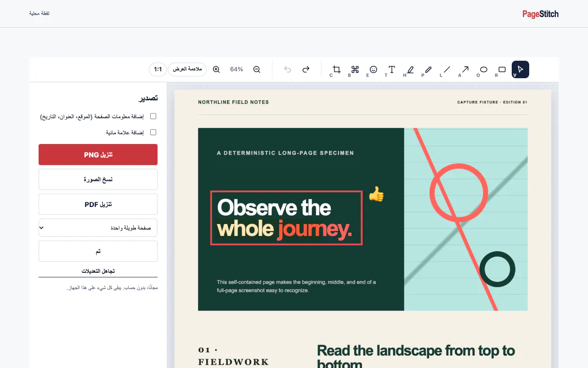588x368 pixels.
Task: Select the Ellipse tool
Action: click(484, 69)
